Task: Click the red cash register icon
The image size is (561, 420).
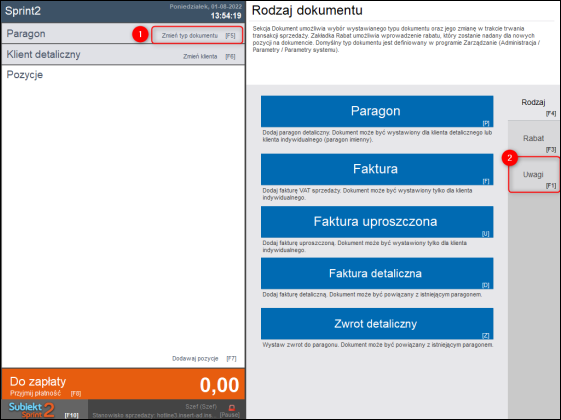Action: [x=231, y=407]
